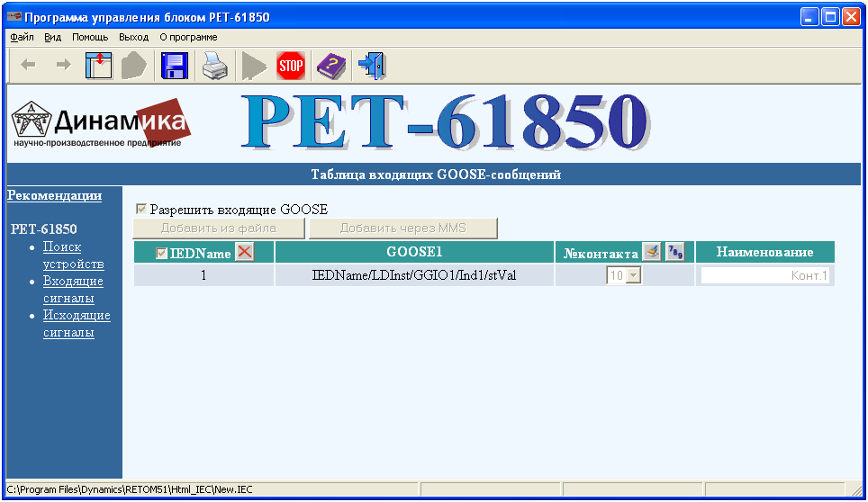Open the 'Поиск устройств' sidebar link
Viewport: 868px width, 502px height.
74,255
